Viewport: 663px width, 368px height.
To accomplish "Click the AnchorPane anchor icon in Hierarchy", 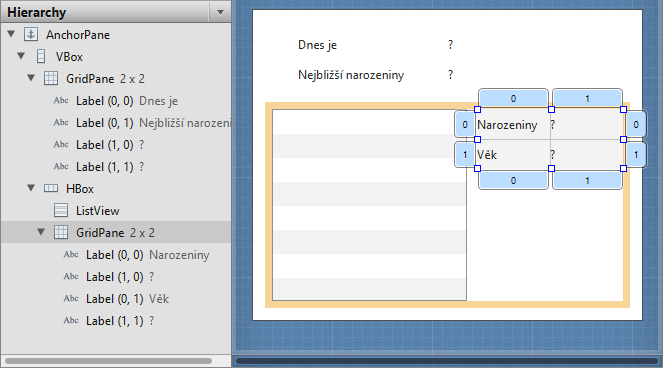I will [x=31, y=34].
